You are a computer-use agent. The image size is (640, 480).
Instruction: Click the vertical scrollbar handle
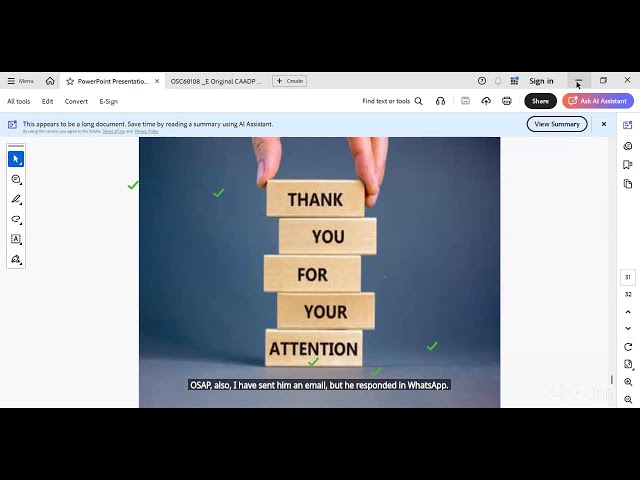pyautogui.click(x=611, y=380)
